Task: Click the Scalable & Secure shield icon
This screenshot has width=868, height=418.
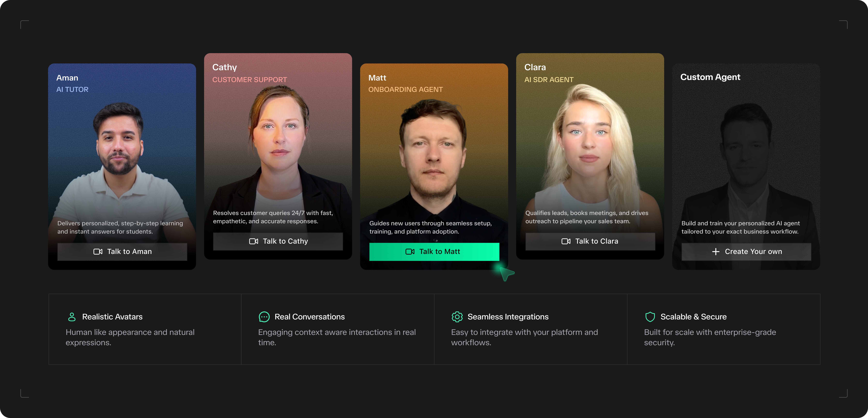Action: click(650, 317)
